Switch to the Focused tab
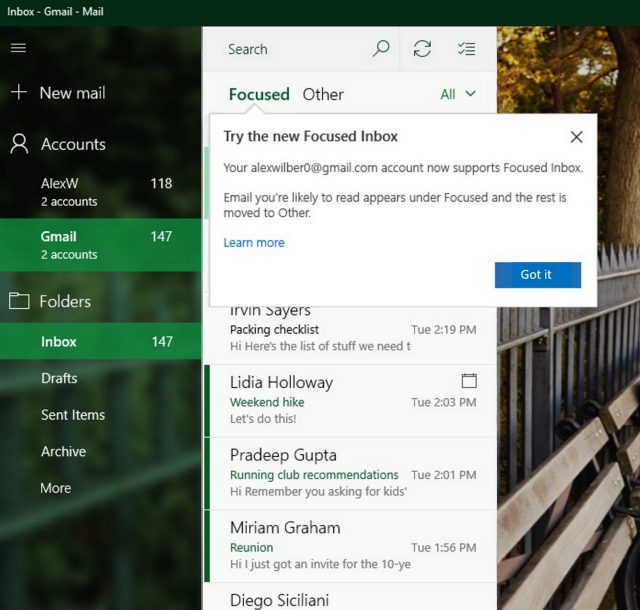This screenshot has height=610, width=640. pyautogui.click(x=259, y=94)
